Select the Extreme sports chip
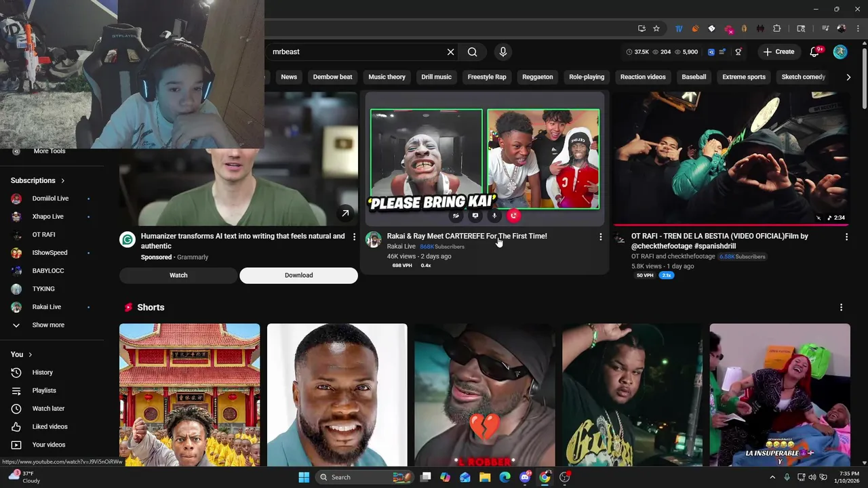868x488 pixels. click(744, 77)
